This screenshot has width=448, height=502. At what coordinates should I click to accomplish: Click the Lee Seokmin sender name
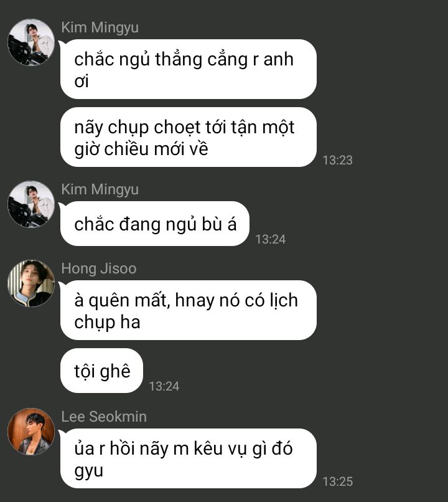point(104,417)
